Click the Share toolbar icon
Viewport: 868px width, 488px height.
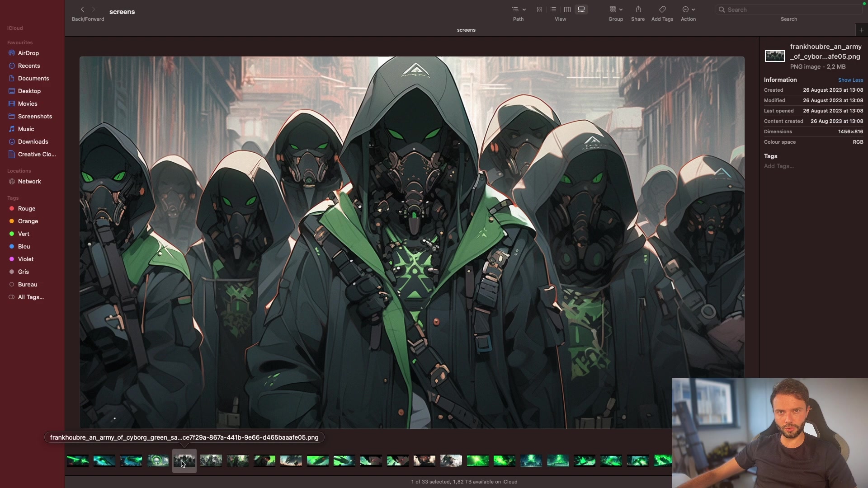pos(638,9)
